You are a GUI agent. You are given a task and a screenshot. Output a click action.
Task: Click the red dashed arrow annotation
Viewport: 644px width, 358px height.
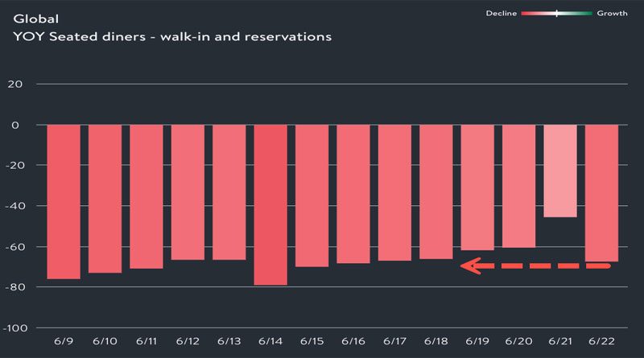tap(535, 265)
